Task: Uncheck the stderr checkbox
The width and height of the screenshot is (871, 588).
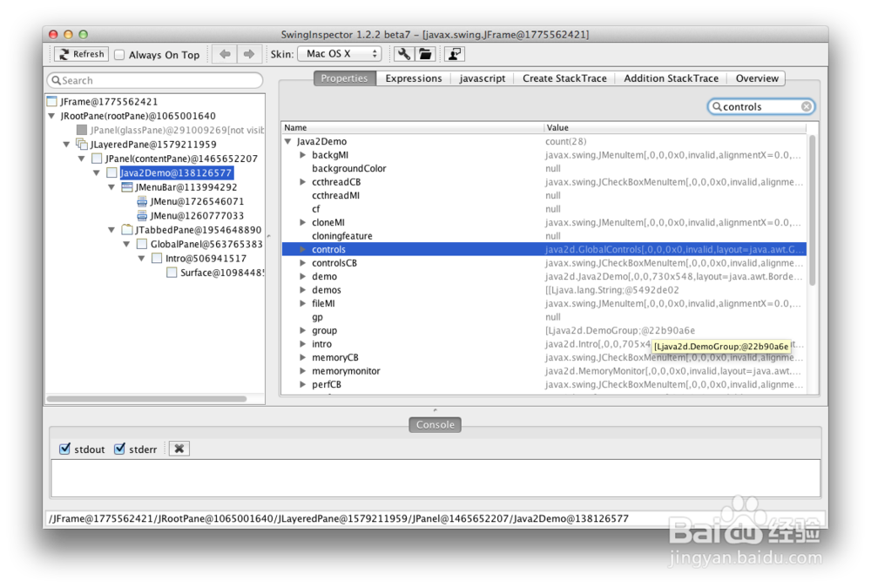Action: (x=119, y=449)
